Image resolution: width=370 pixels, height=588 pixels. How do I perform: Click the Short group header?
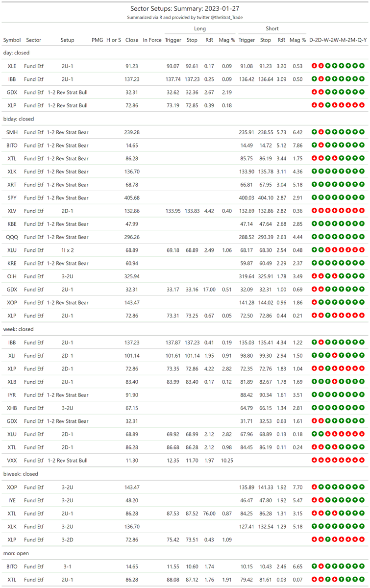point(272,29)
